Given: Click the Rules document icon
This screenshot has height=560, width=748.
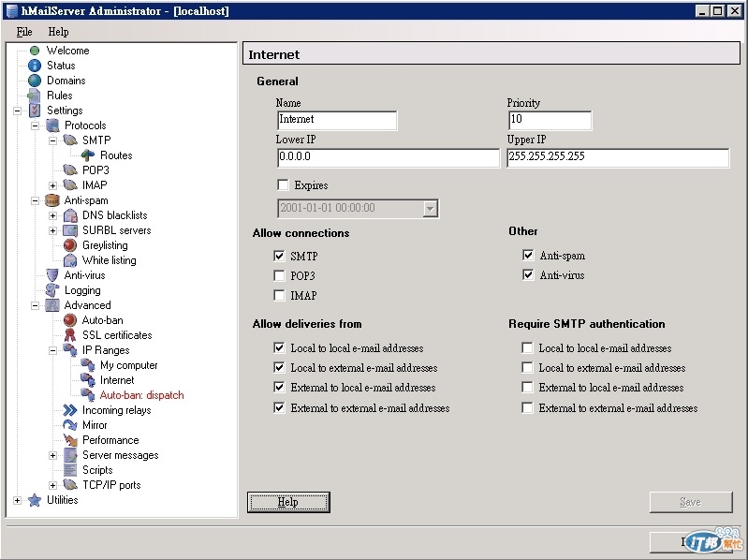Looking at the screenshot, I should tap(34, 96).
